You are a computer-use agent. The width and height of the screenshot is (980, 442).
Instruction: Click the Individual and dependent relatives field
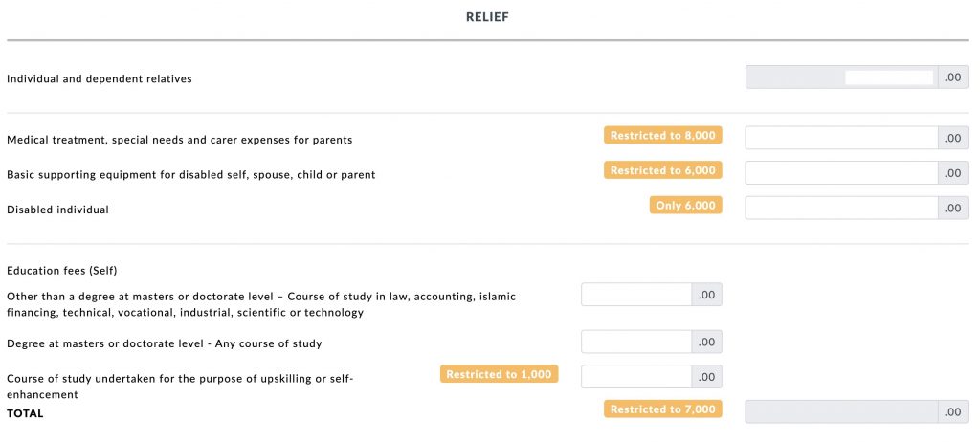pos(842,77)
